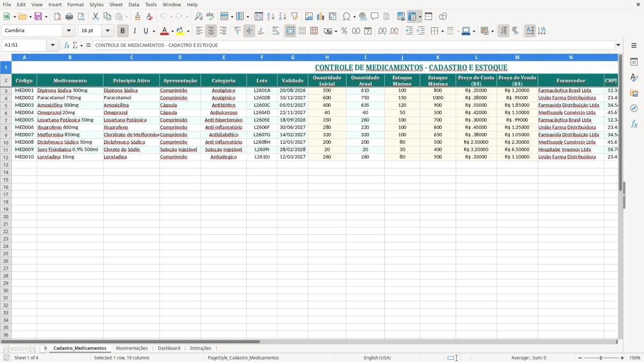Viewport: 644px width, 362px height.
Task: Open the font color dropdown arrow
Action: tap(172, 31)
